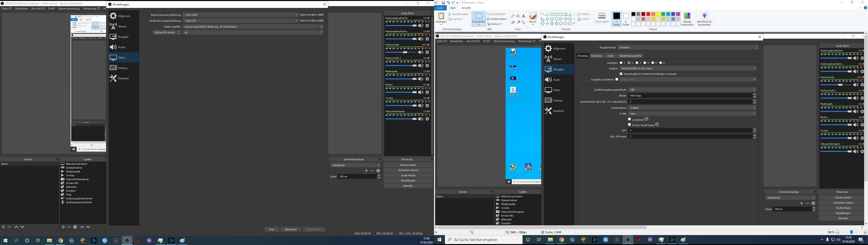The width and height of the screenshot is (868, 245).
Task: Activate the Magnifier tool in Paint
Action: pos(523,22)
